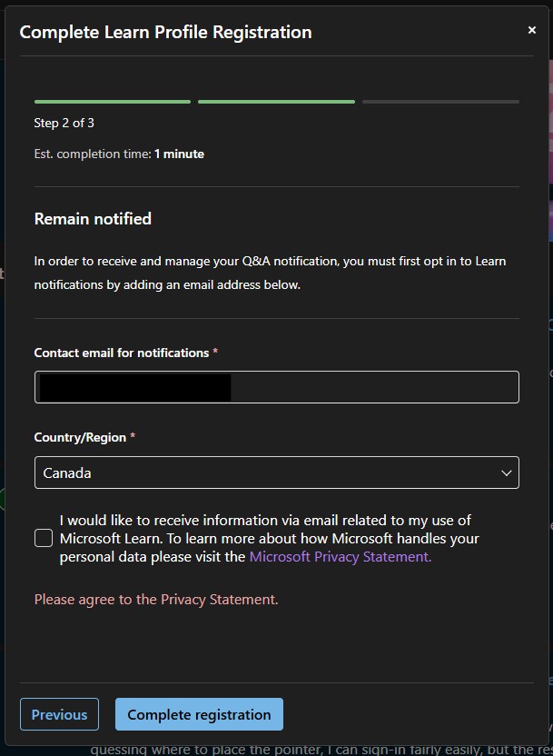Image resolution: width=553 pixels, height=756 pixels.
Task: Click the third gray progress step bar
Action: pos(440,102)
